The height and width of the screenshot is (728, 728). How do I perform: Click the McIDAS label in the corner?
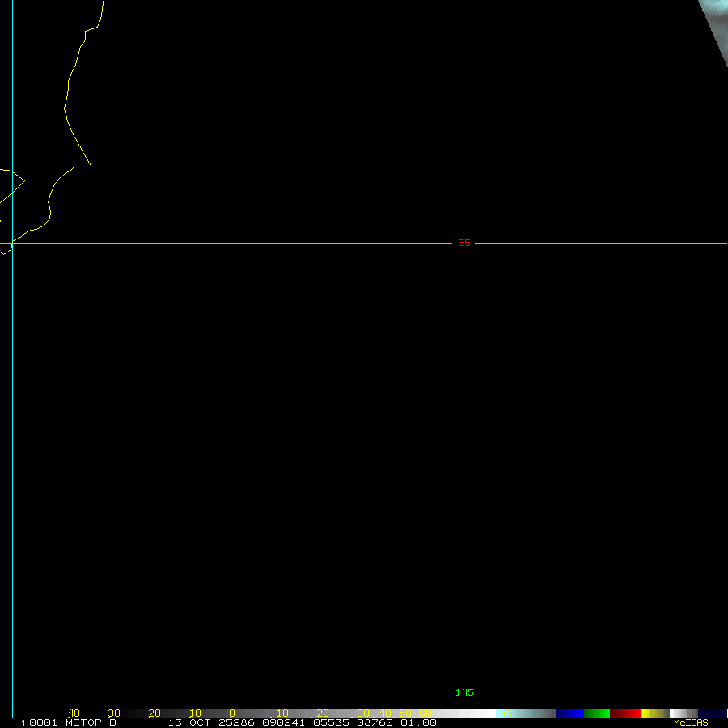tap(690, 722)
